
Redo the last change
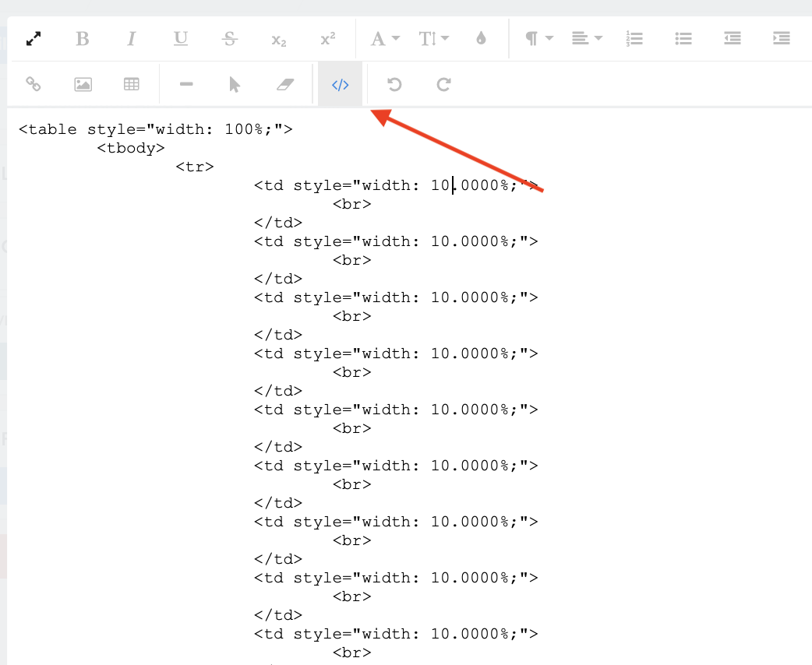pyautogui.click(x=443, y=84)
